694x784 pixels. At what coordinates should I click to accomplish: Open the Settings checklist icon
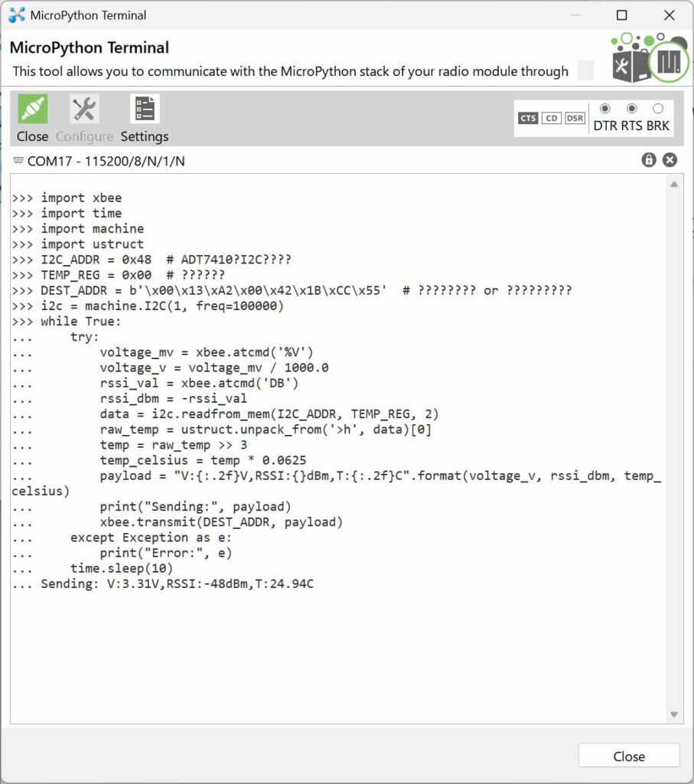(145, 109)
